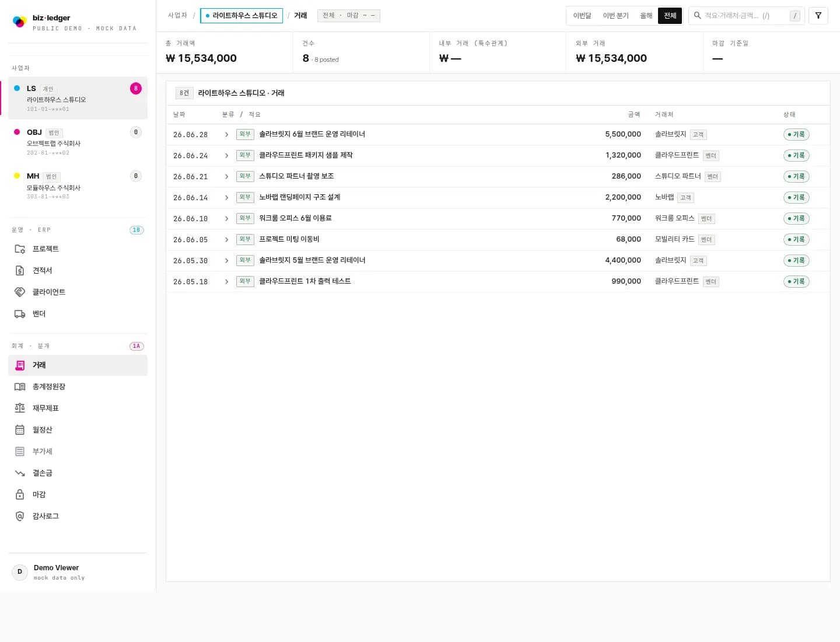Sort by the 금액 column header
Screen dimensions: 840x642
(x=634, y=115)
